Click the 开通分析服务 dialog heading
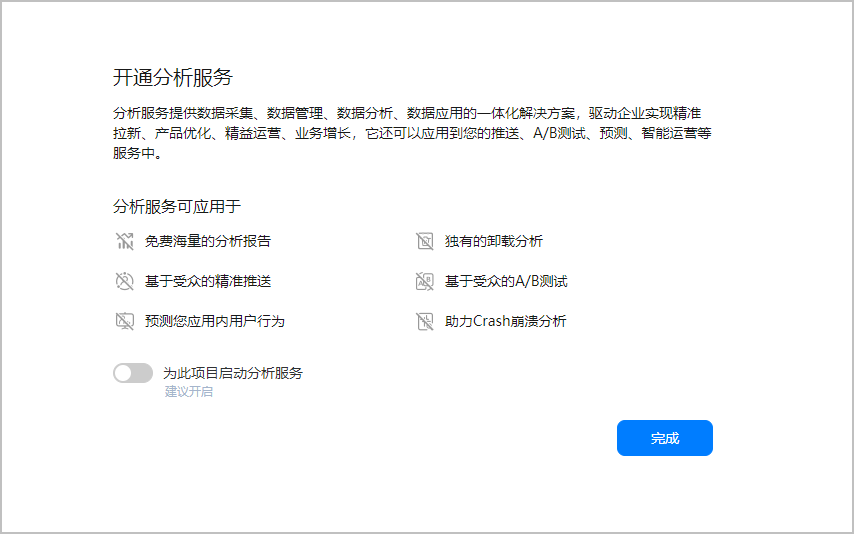This screenshot has height=534, width=854. [x=173, y=78]
